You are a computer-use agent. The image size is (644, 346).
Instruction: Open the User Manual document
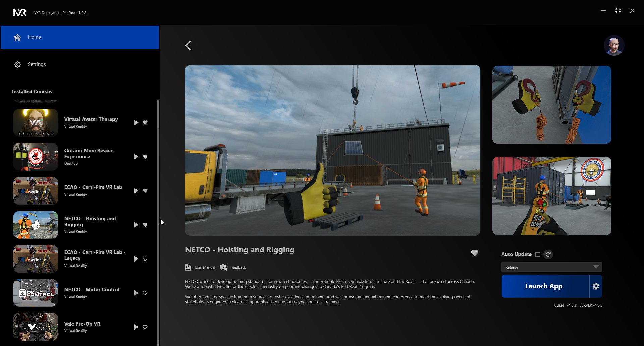click(x=201, y=267)
